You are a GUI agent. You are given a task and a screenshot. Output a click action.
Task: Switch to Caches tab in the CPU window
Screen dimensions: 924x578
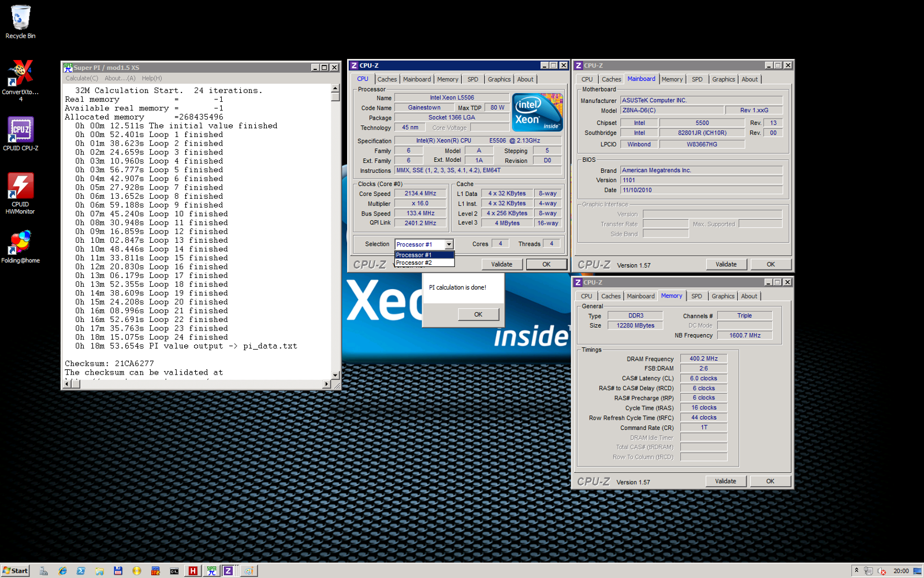click(x=387, y=79)
